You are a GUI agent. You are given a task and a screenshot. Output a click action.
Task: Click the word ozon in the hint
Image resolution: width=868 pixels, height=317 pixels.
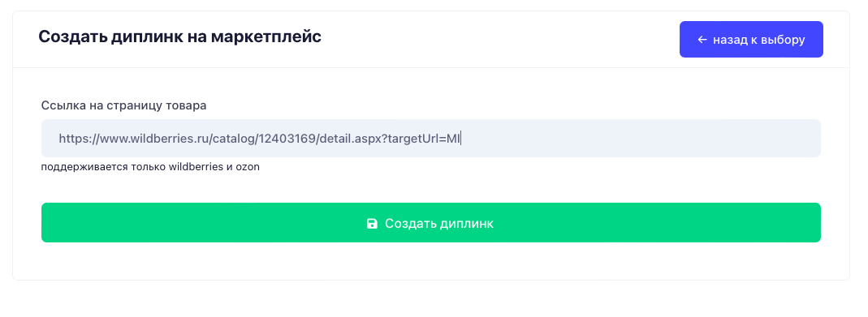pyautogui.click(x=248, y=167)
